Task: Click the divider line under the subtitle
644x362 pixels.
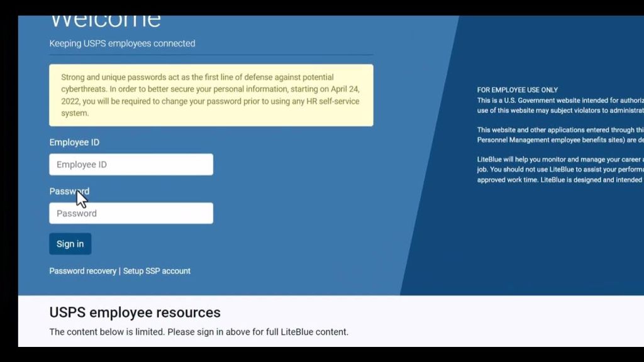Action: click(211, 55)
